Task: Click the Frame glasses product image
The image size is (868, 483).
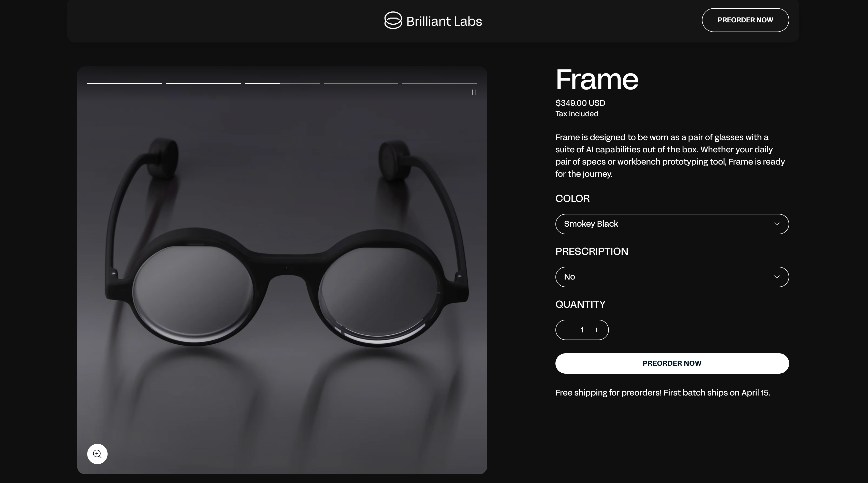Action: point(282,270)
